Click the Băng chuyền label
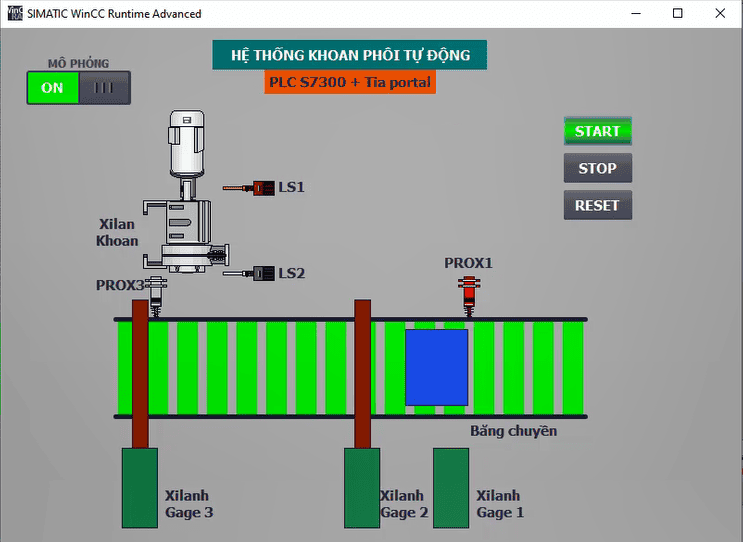Image resolution: width=743 pixels, height=542 pixels. click(514, 431)
